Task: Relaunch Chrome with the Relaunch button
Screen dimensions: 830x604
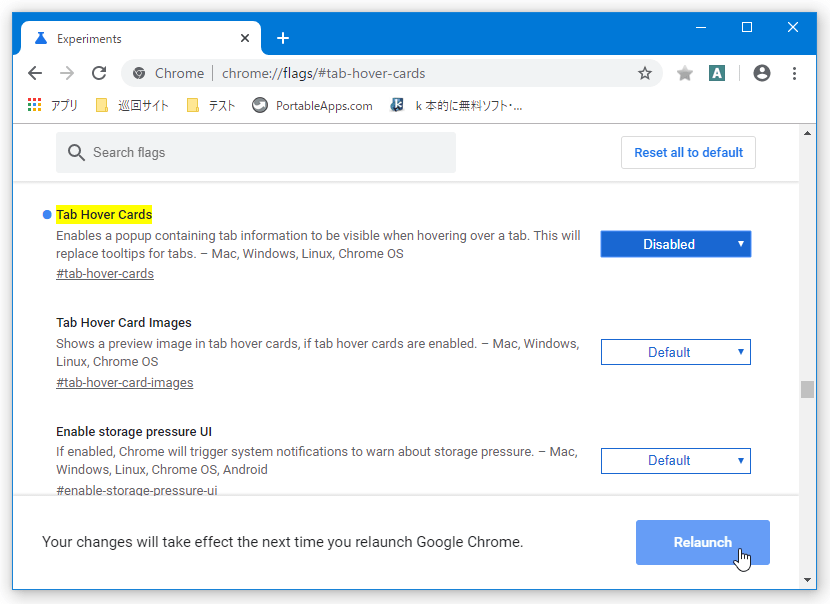Action: (x=702, y=542)
